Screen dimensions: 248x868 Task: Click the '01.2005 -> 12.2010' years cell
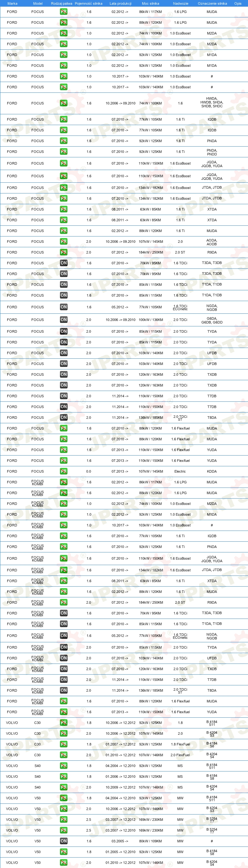tap(121, 852)
